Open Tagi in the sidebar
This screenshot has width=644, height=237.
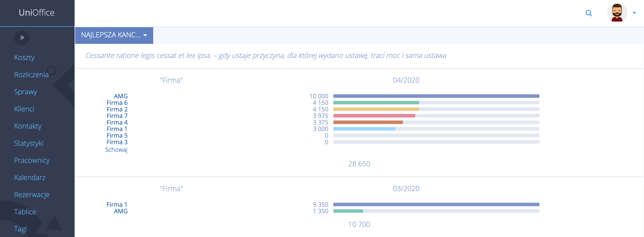pos(20,229)
